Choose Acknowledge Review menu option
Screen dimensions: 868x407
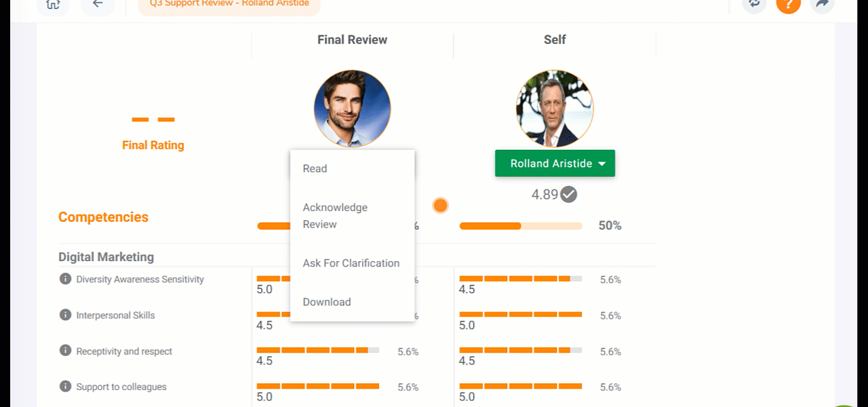pos(335,216)
